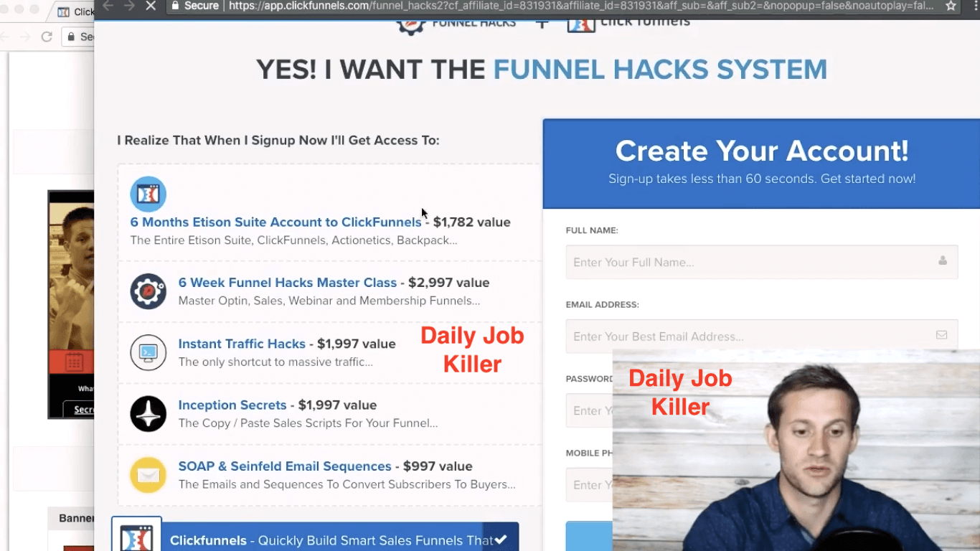
Task: Select the app.clickfunnels.com URL in address bar
Action: click(x=581, y=6)
